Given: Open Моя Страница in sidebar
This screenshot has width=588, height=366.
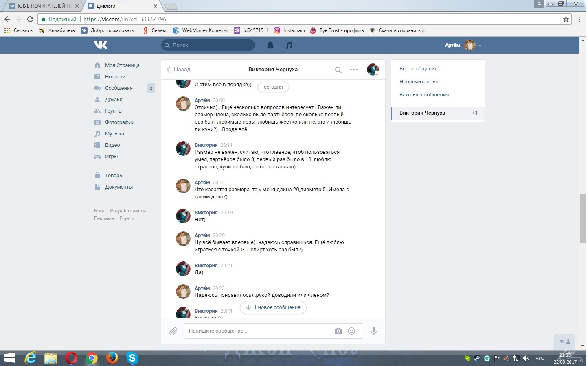Looking at the screenshot, I should [122, 65].
